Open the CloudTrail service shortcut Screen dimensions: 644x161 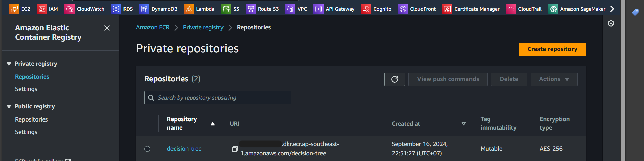click(x=524, y=9)
